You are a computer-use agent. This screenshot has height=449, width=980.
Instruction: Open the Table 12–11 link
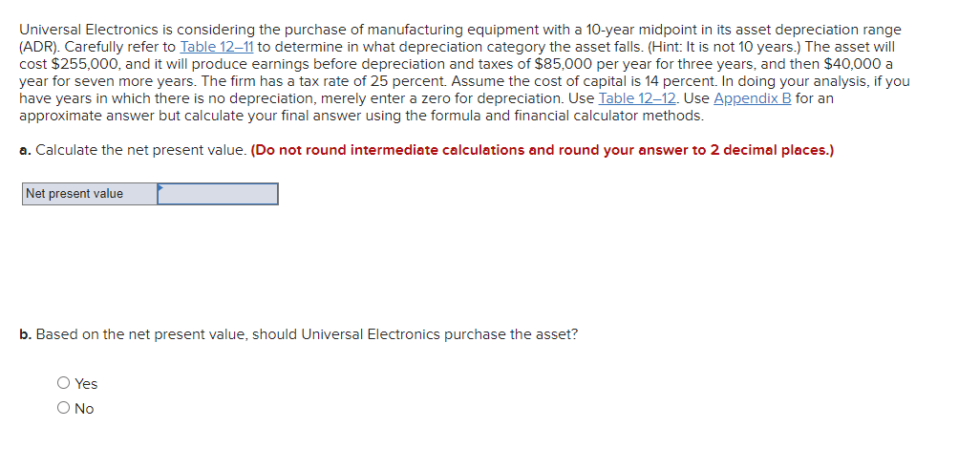tap(216, 47)
